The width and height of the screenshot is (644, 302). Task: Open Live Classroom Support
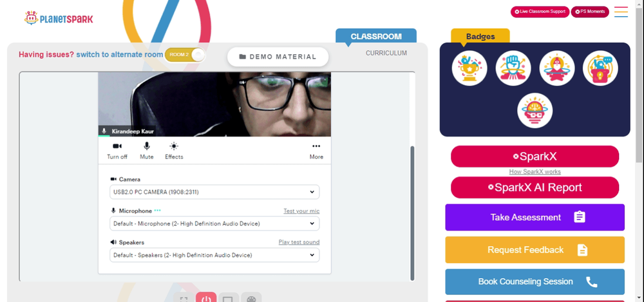[x=540, y=12]
